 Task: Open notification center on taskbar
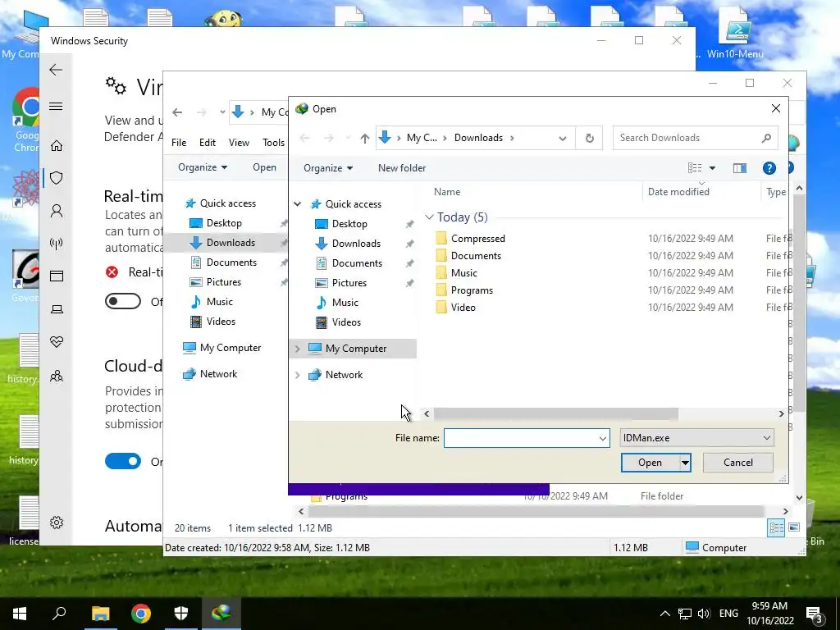[x=814, y=614]
